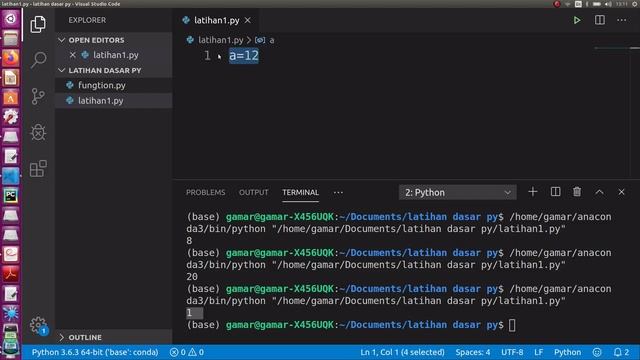Open the Debug view in activity bar
This screenshot has height=360, width=640.
click(38, 132)
